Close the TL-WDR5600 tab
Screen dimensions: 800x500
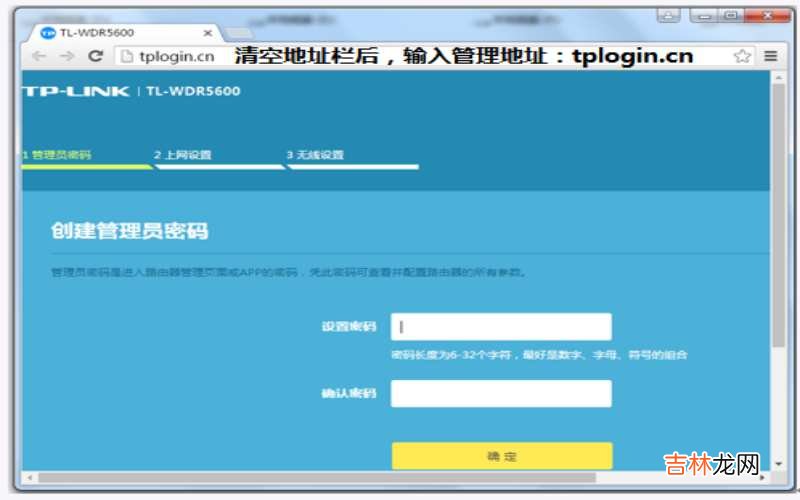click(x=207, y=32)
